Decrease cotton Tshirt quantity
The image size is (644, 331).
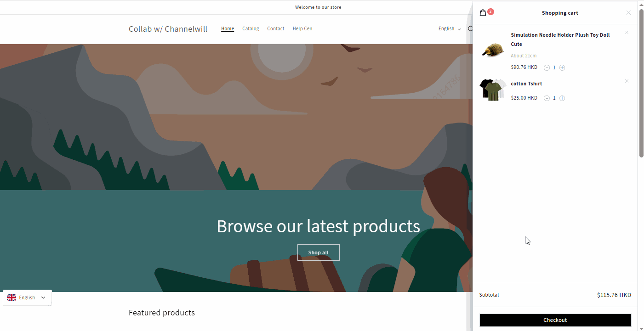pyautogui.click(x=547, y=98)
